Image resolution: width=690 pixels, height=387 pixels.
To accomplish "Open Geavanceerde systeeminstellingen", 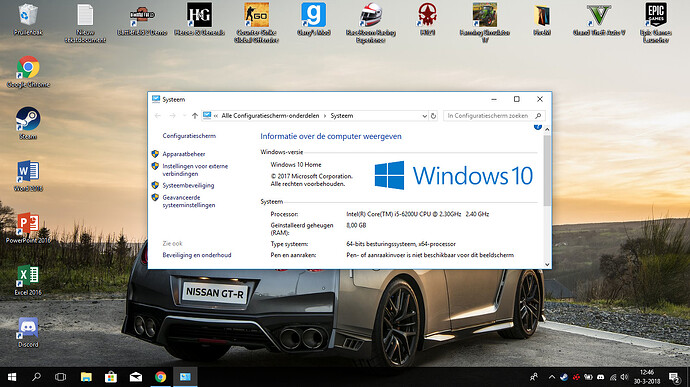I will click(x=189, y=201).
